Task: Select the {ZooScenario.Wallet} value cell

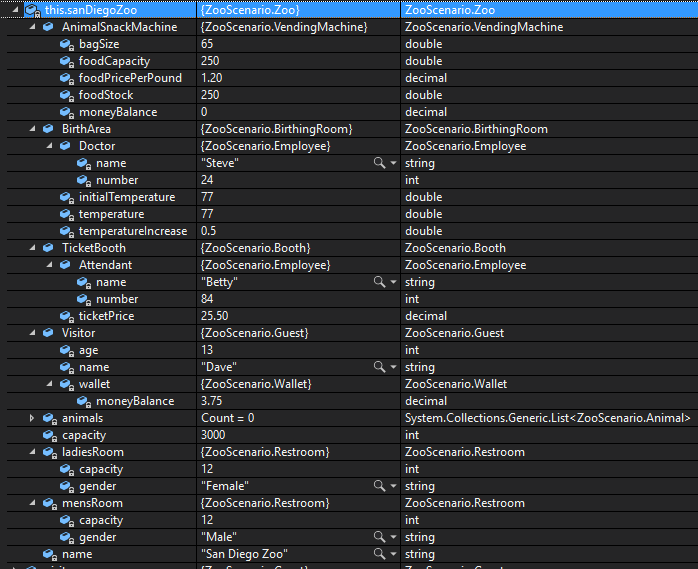Action: 299,384
